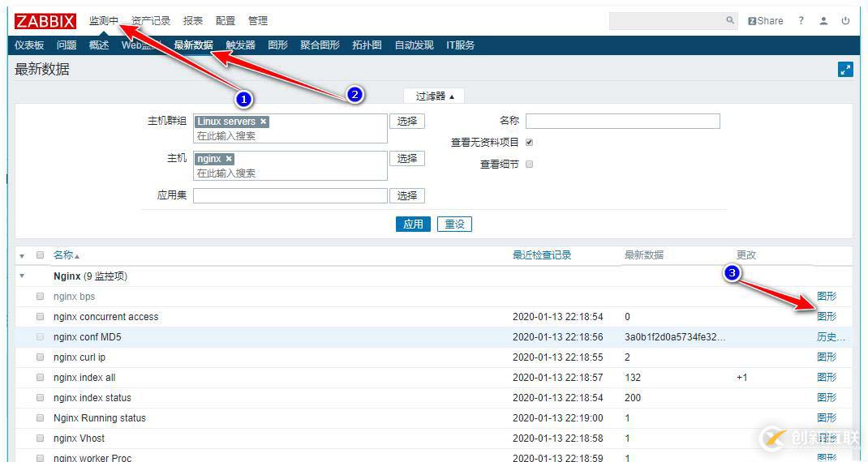The image size is (868, 462).
Task: Open 图形 link for nginx index all
Action: click(x=827, y=378)
